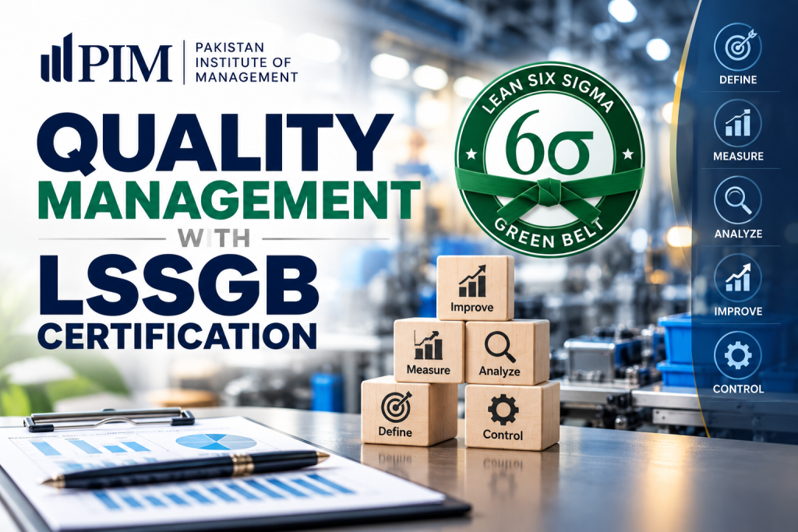Click the Measure chart icon on wooden block
The width and height of the screenshot is (798, 532).
pyautogui.click(x=428, y=345)
